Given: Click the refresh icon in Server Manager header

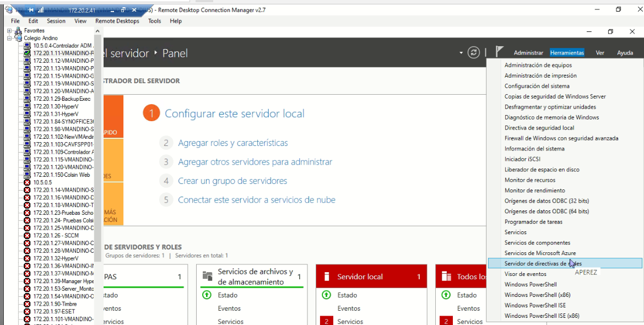Looking at the screenshot, I should pyautogui.click(x=474, y=52).
